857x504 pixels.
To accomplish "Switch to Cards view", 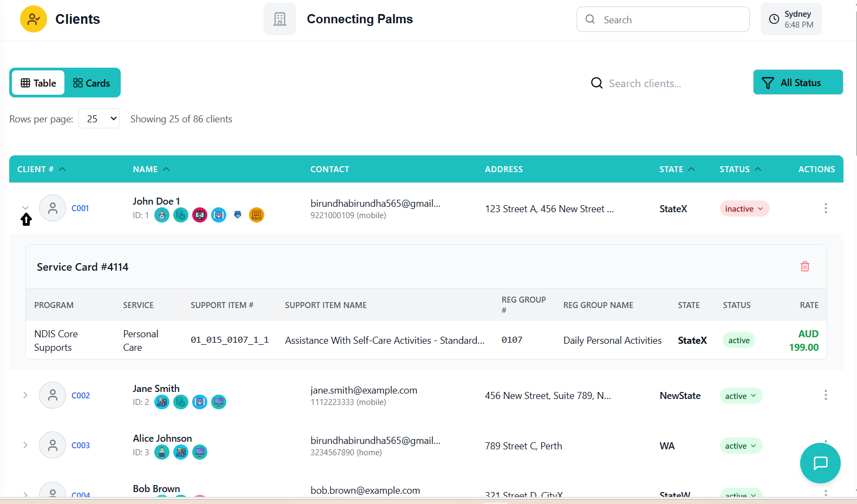I will click(91, 83).
